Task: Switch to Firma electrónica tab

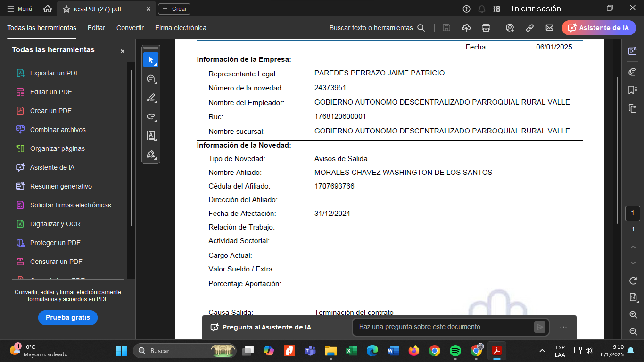Action: coord(181,28)
